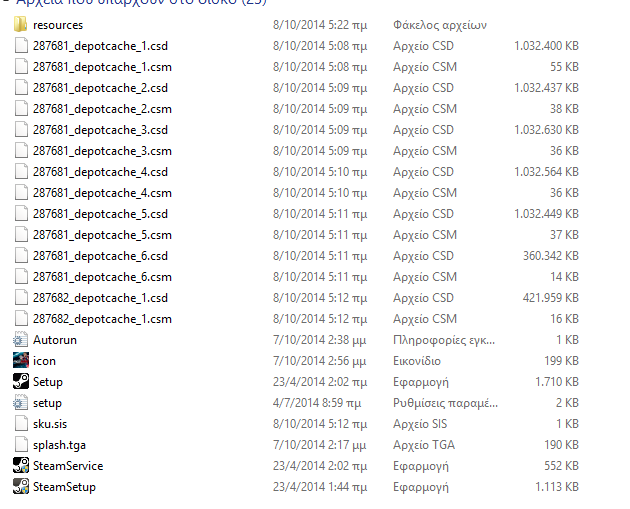Click the lowercase setup configuration settings icon
Viewport: 630px width, 509px height.
[20, 403]
